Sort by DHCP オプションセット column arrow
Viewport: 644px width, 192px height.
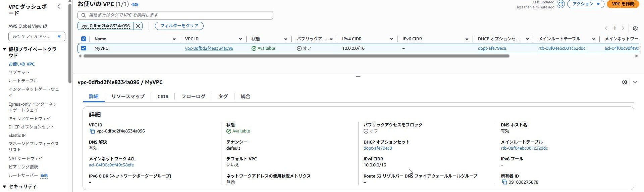coord(527,39)
